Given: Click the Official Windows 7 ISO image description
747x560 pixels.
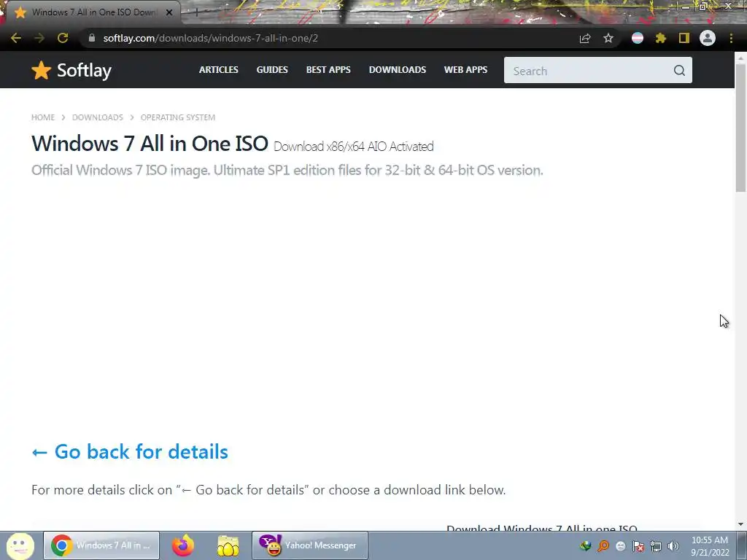Looking at the screenshot, I should coord(287,170).
